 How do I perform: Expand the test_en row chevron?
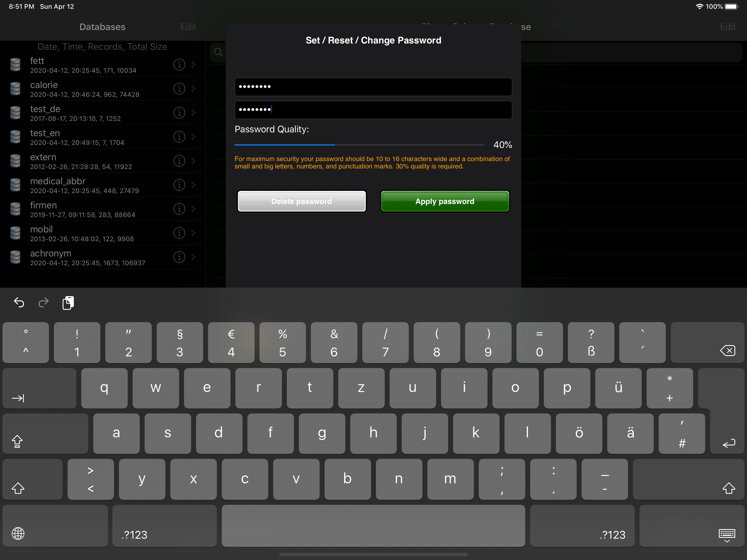coord(193,137)
